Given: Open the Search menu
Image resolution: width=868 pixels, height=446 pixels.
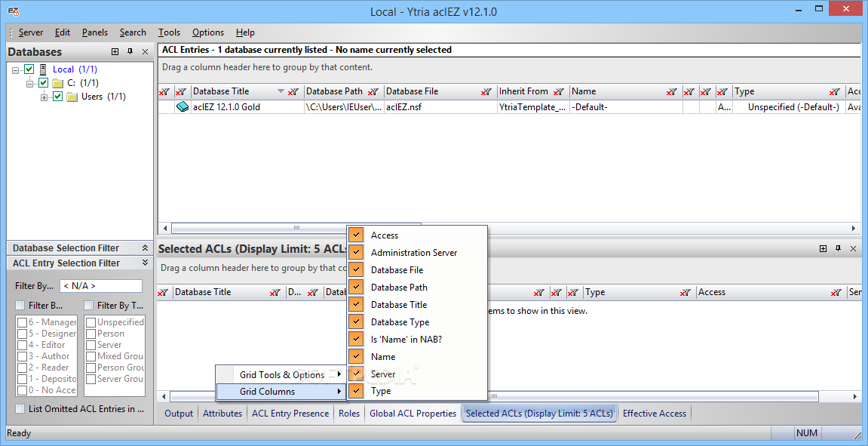Looking at the screenshot, I should pyautogui.click(x=133, y=32).
